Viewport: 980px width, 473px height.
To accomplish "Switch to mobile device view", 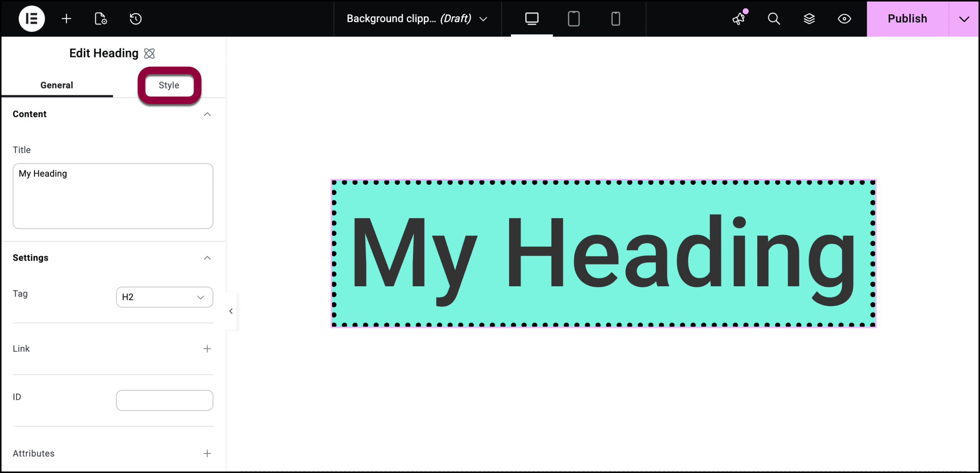I will (615, 19).
